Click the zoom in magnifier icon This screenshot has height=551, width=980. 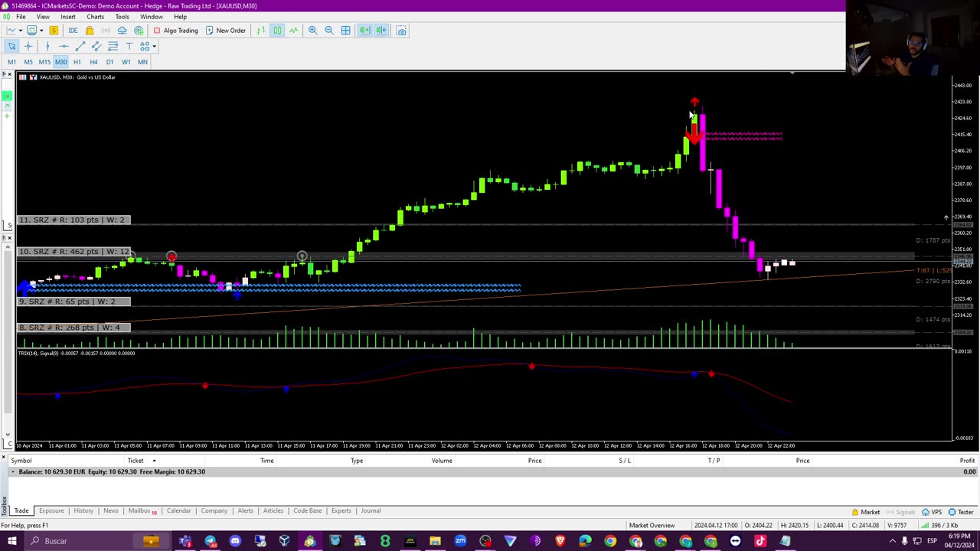coord(312,31)
